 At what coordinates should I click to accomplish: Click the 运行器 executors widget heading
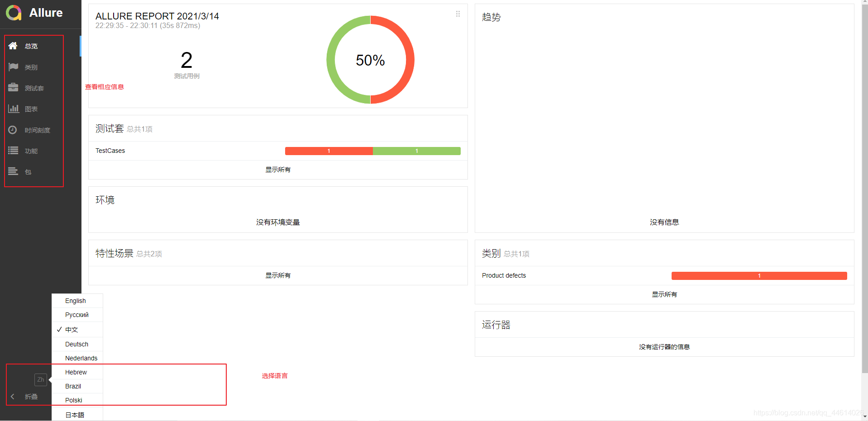click(x=496, y=325)
